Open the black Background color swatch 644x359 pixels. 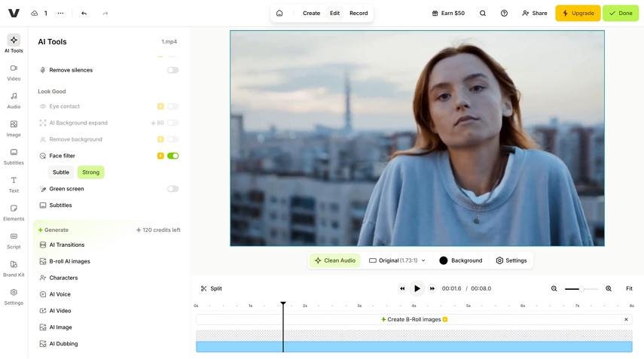443,260
